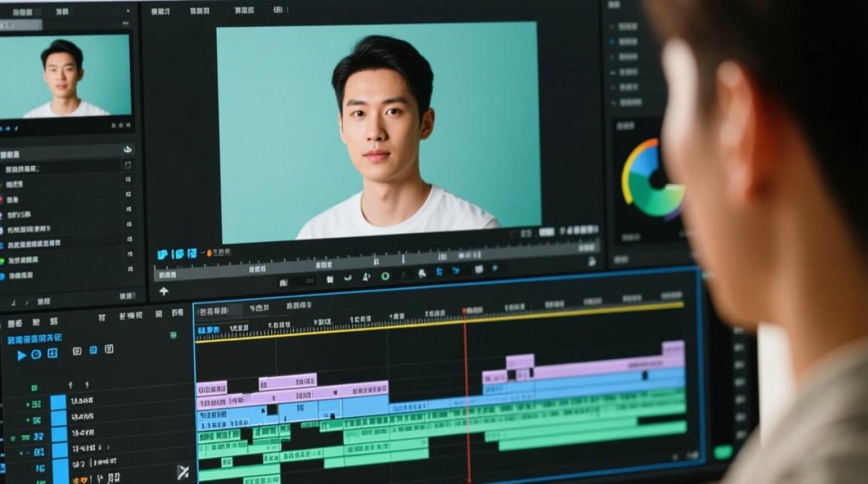The width and height of the screenshot is (868, 484).
Task: Switch to the highlighted first tab above the timeline
Action: tap(220, 311)
